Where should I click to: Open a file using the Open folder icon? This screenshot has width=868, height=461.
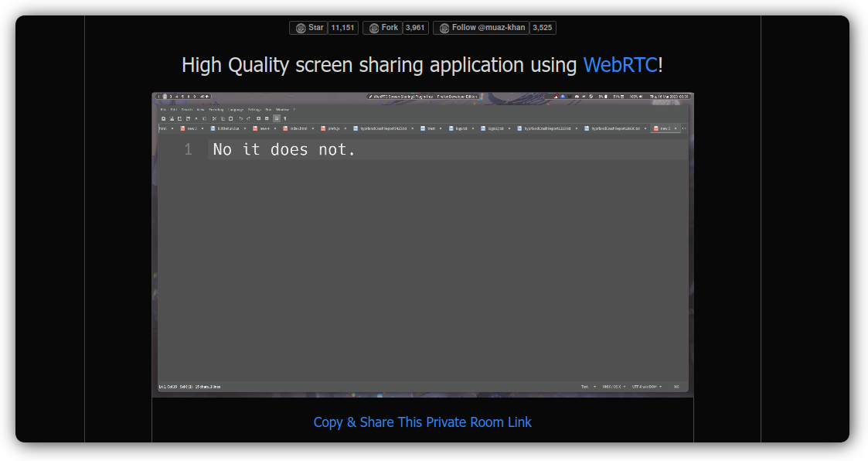point(172,118)
